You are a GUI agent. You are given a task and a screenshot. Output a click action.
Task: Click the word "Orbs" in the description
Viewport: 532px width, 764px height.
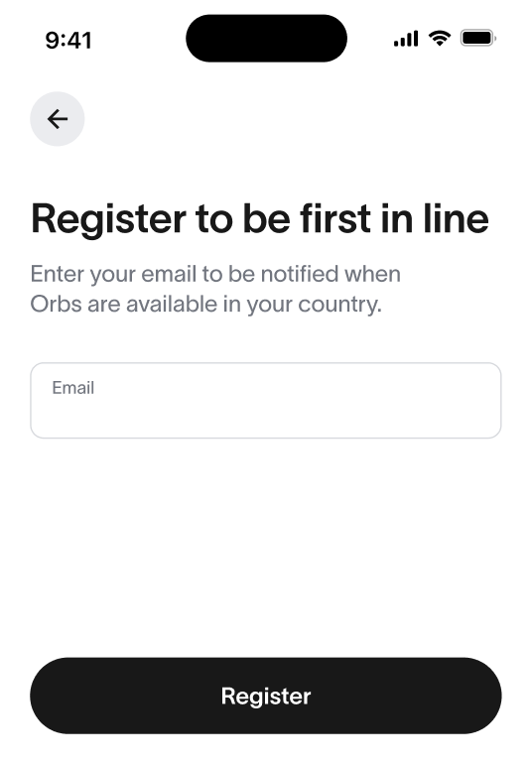point(56,304)
